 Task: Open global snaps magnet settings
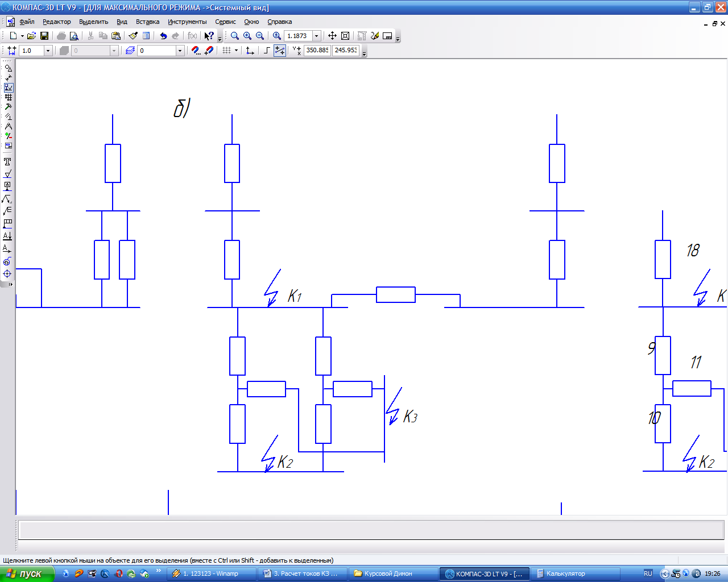pos(196,51)
